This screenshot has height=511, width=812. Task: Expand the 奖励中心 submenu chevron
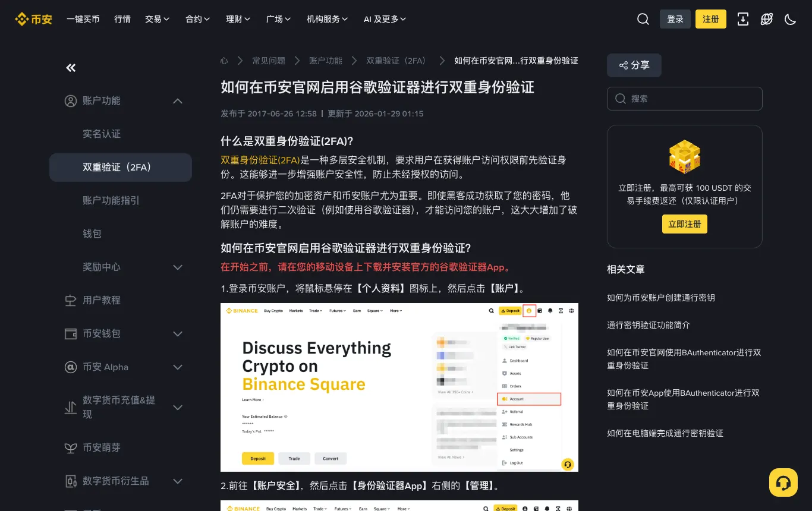point(177,267)
